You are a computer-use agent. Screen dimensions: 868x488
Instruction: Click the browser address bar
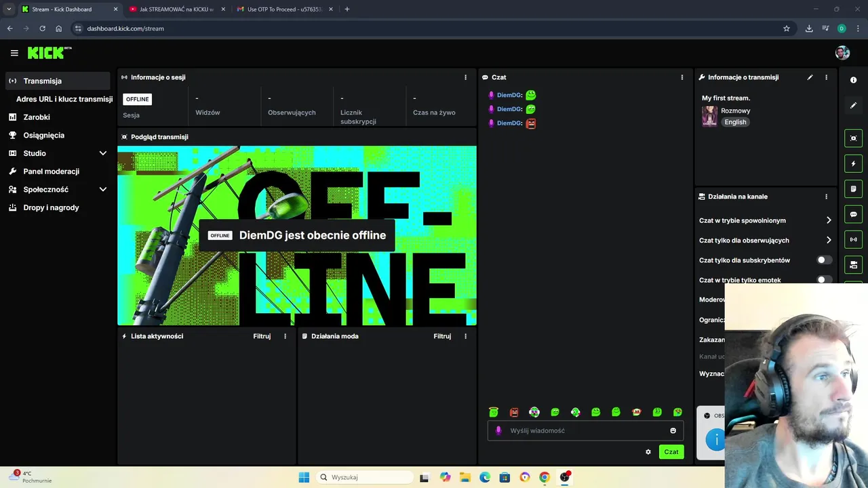tap(427, 28)
